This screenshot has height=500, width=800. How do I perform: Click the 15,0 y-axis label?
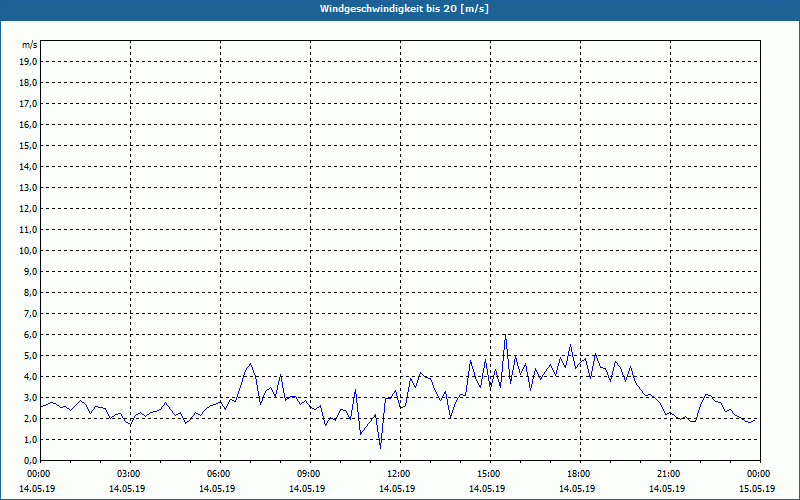28,145
